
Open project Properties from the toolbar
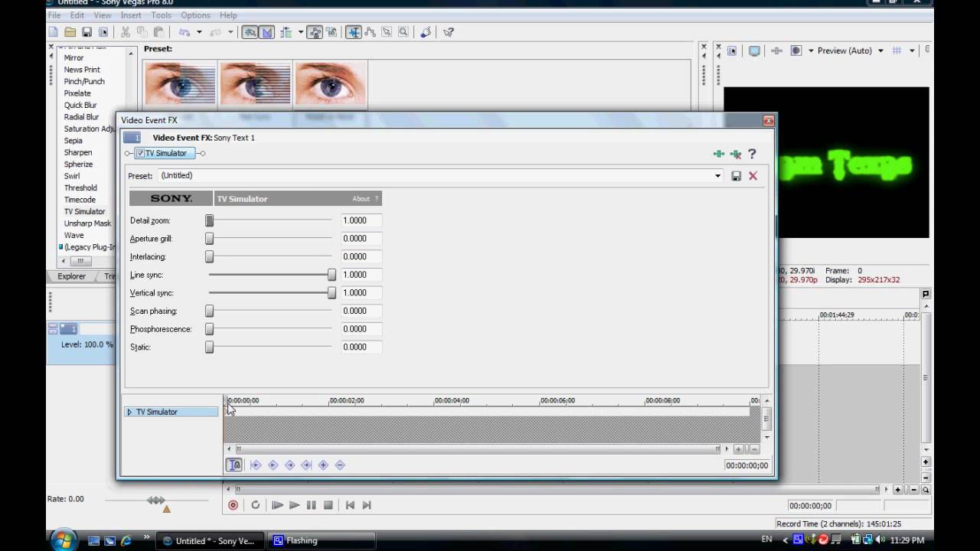(x=103, y=32)
